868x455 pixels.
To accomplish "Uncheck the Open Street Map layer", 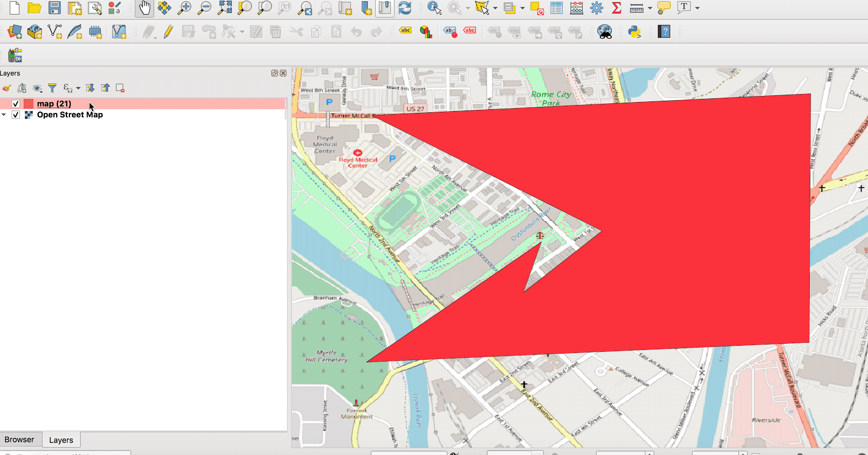I will pos(15,115).
